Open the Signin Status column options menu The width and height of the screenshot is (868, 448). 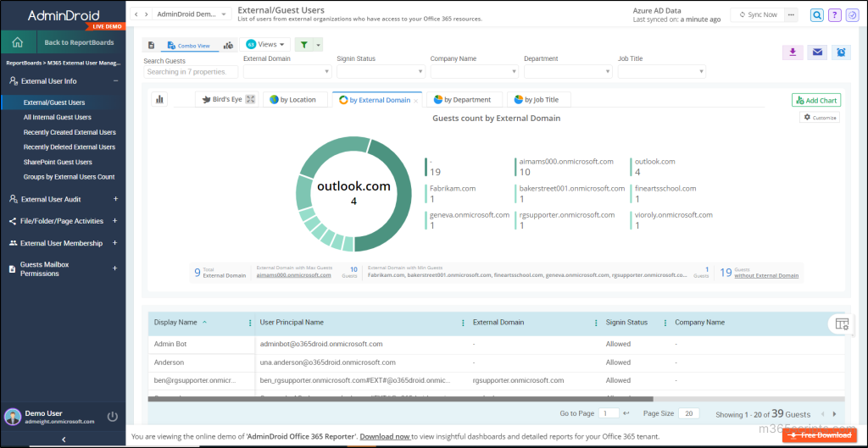coord(665,323)
